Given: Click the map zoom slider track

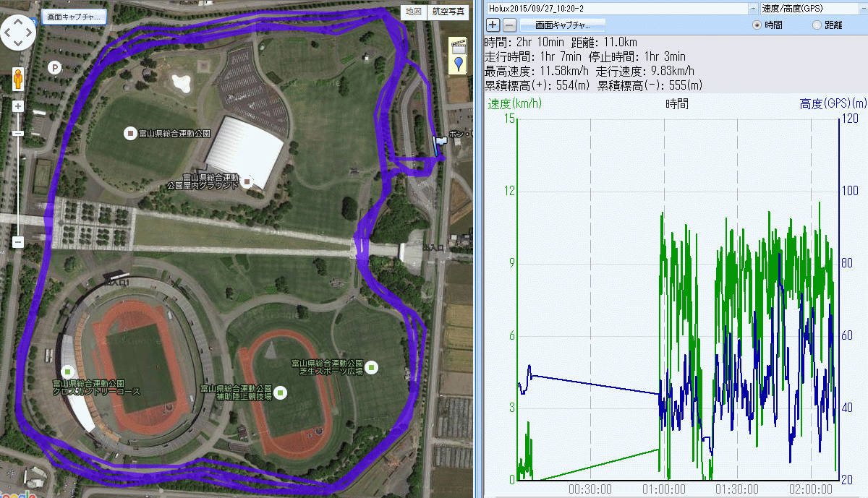Looking at the screenshot, I should tap(18, 181).
